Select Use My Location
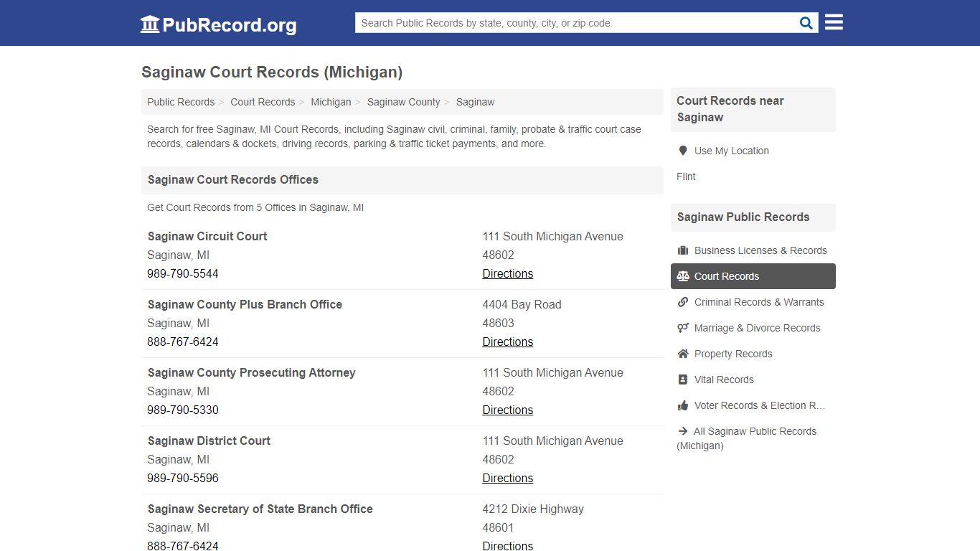 pos(732,151)
